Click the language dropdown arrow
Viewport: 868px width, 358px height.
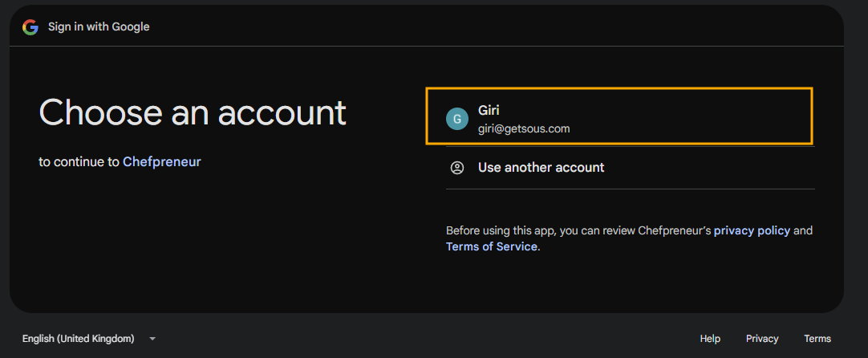(x=152, y=339)
